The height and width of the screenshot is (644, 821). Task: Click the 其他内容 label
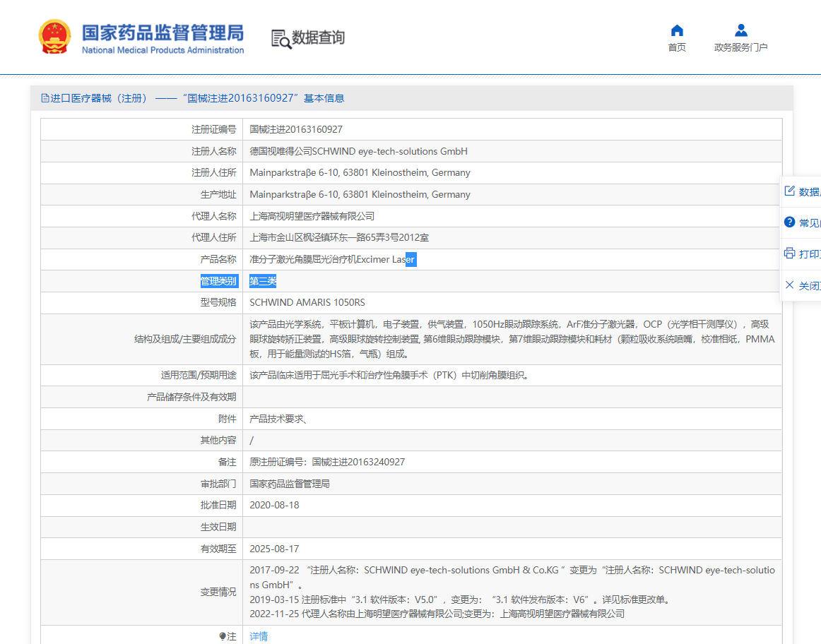218,441
